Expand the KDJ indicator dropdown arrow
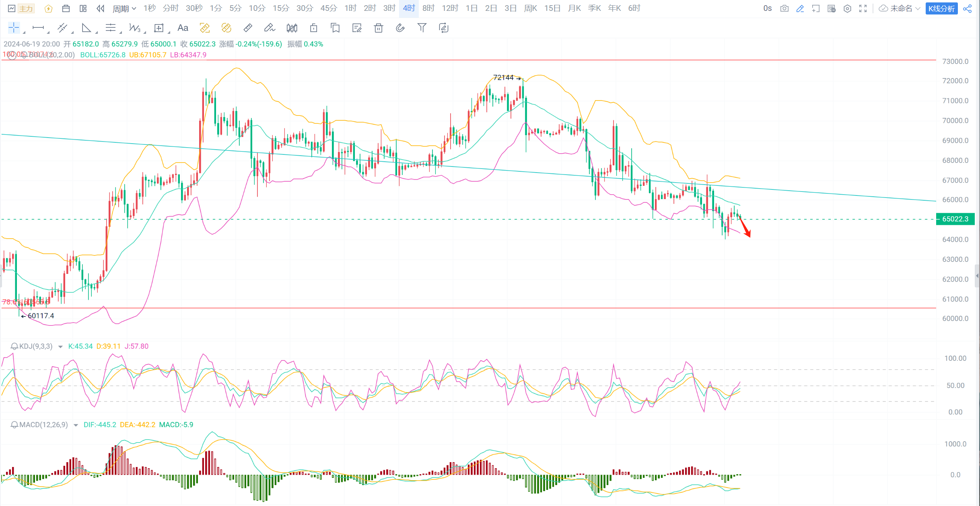 coord(60,347)
